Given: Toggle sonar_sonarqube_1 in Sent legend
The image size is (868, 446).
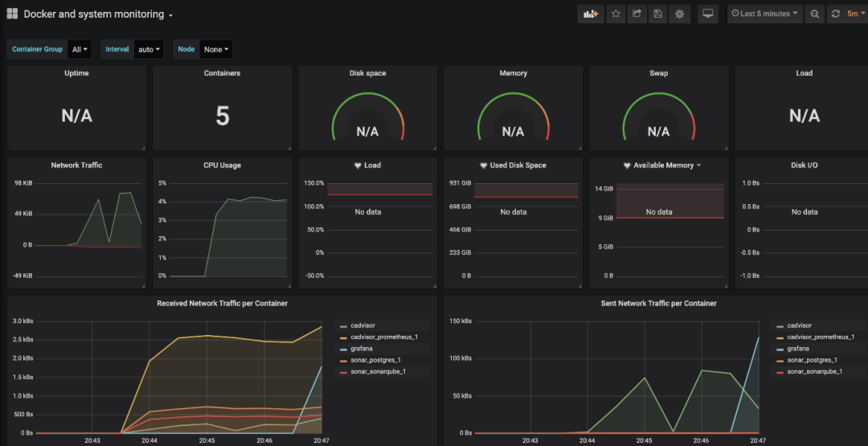Looking at the screenshot, I should tap(815, 371).
